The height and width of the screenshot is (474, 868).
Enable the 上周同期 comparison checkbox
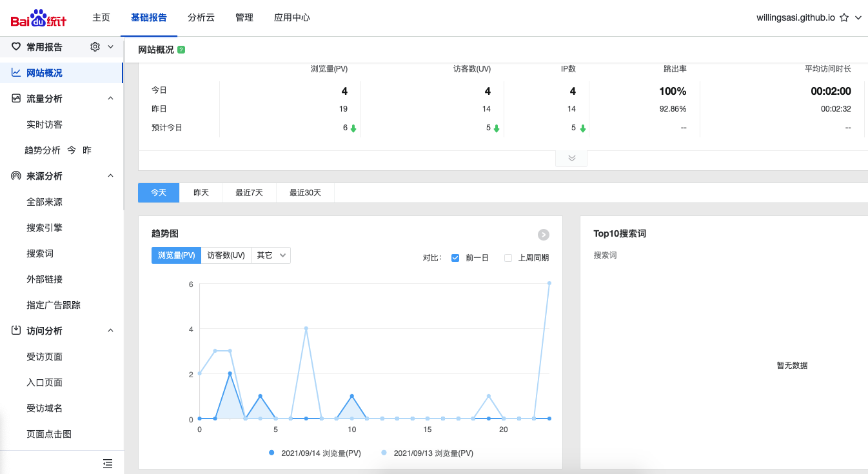pos(508,258)
